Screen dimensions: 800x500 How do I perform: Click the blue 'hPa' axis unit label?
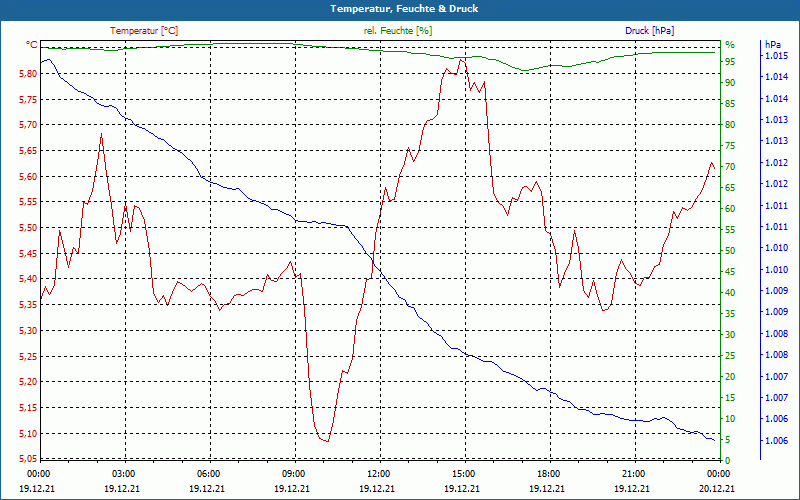(x=772, y=45)
